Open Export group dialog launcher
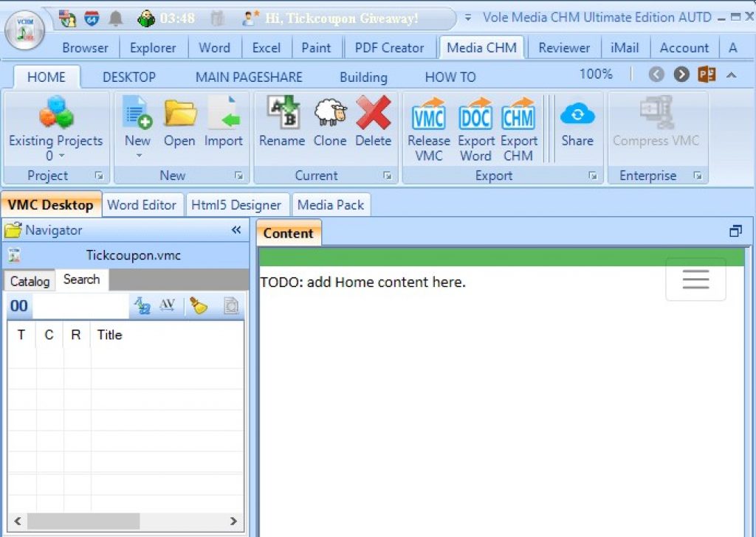 tap(593, 176)
